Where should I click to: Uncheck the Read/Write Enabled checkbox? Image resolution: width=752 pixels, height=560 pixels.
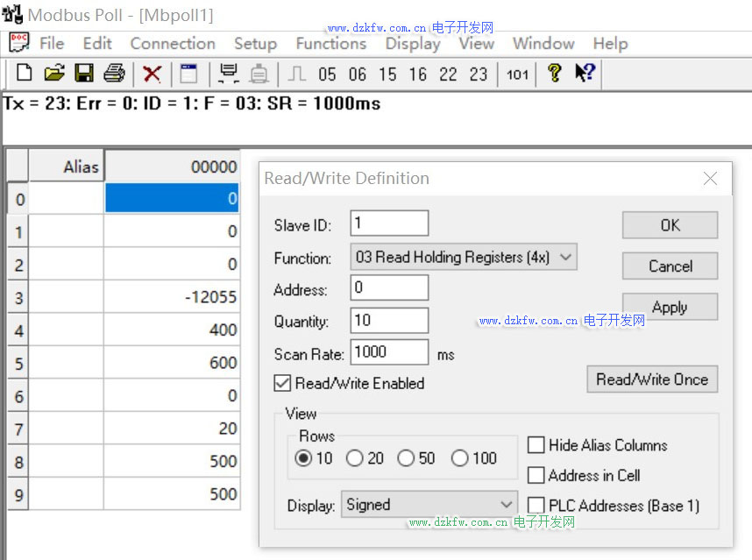click(283, 383)
